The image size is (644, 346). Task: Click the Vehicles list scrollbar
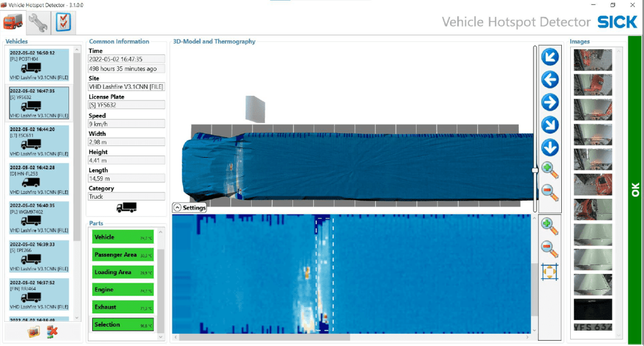(77, 147)
